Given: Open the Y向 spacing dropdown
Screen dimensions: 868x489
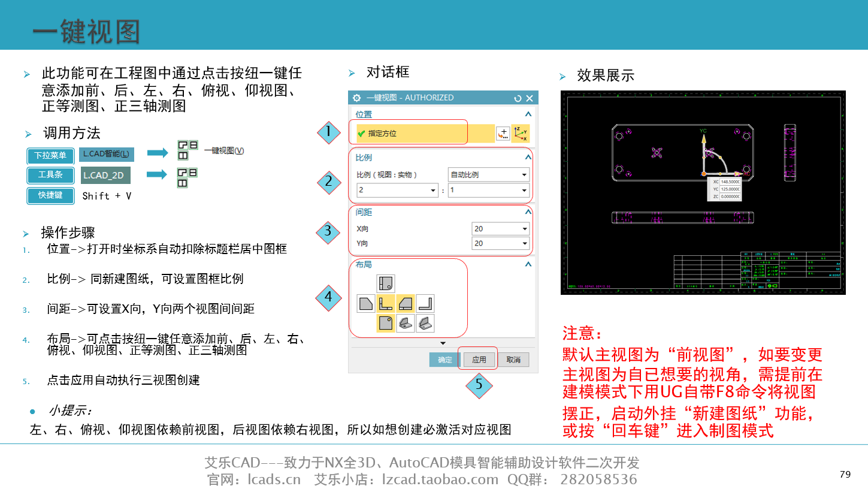Looking at the screenshot, I should 500,243.
